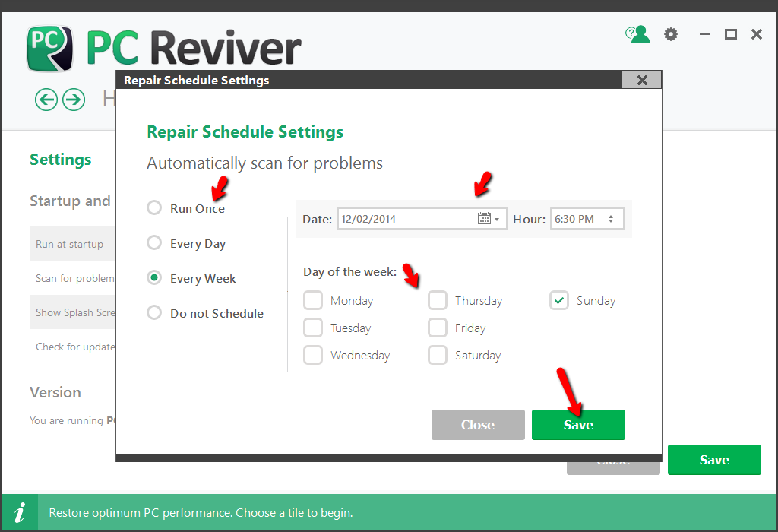This screenshot has height=532, width=778.
Task: Select the Run at startup settings row
Action: [70, 245]
